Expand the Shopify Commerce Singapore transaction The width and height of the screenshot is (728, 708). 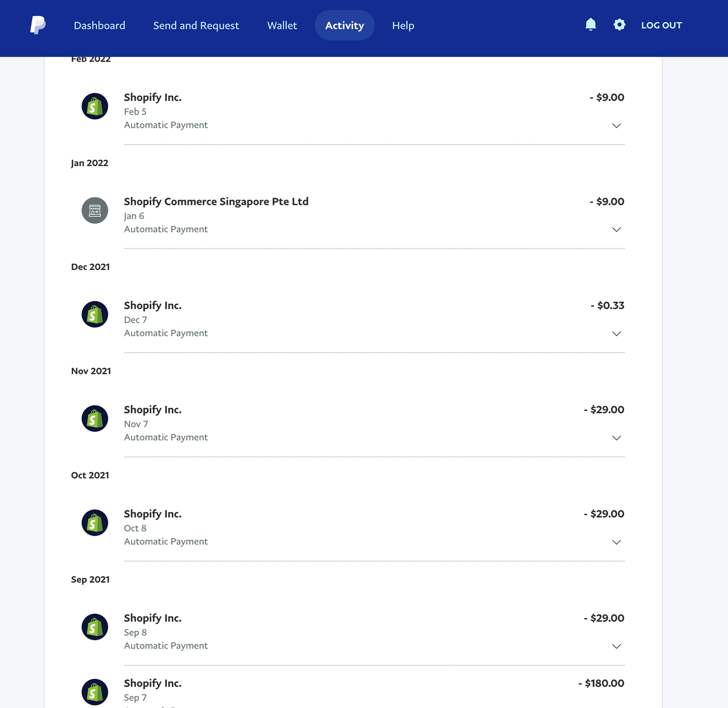617,230
